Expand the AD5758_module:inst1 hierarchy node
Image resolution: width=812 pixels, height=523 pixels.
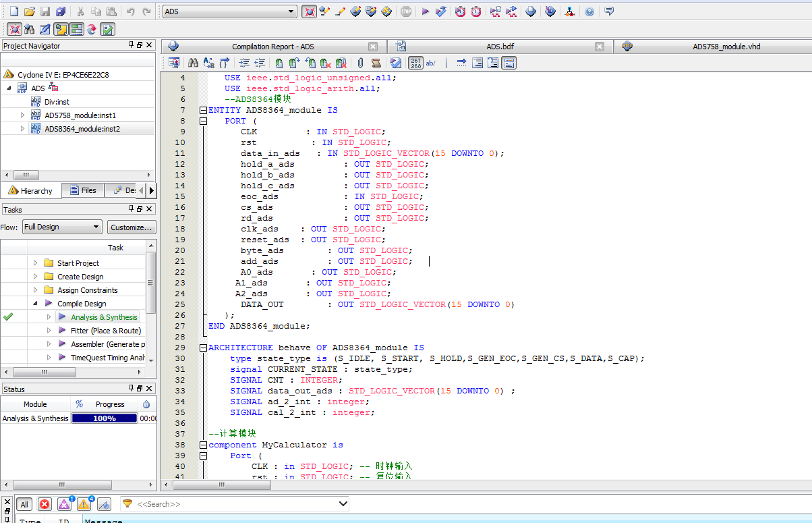(x=22, y=115)
